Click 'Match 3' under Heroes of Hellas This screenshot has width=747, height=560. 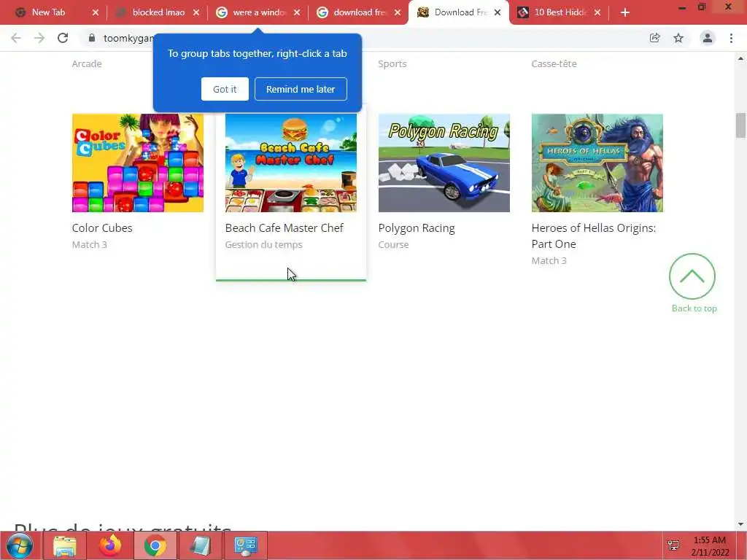click(549, 260)
